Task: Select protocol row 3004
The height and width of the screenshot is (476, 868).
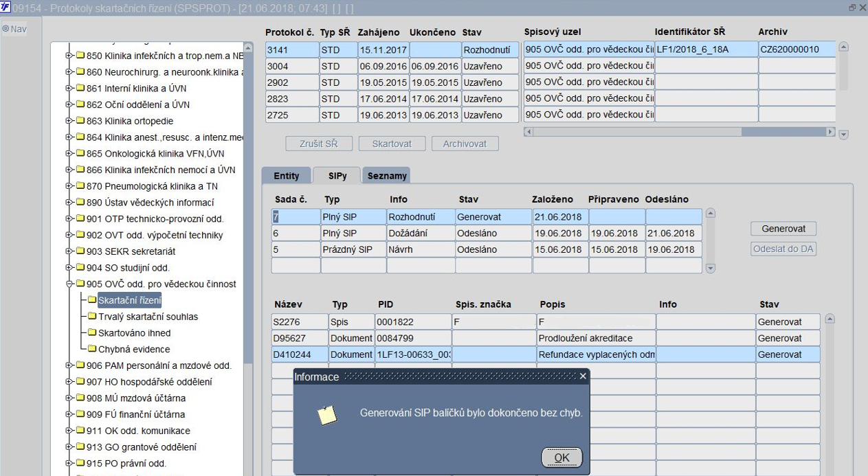Action: (x=392, y=66)
